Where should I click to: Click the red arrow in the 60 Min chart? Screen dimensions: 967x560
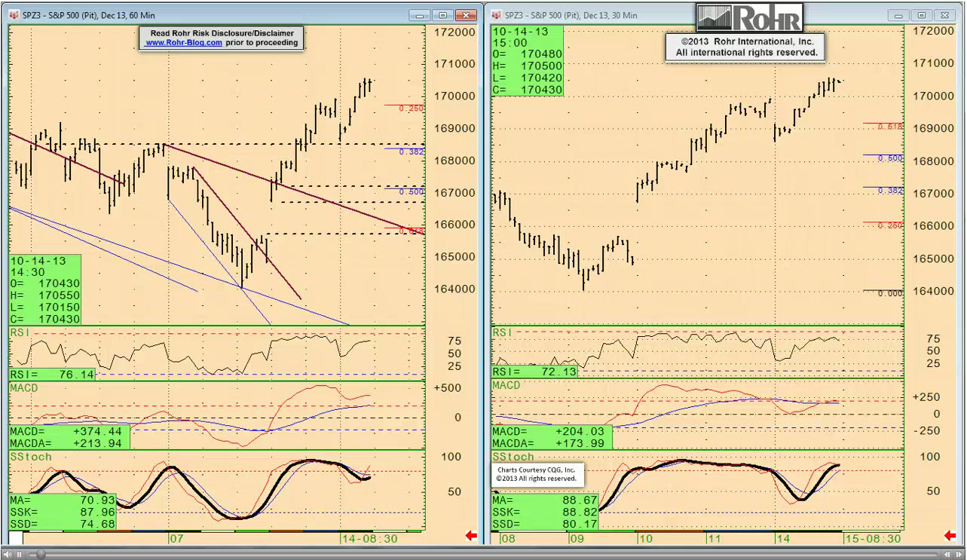tap(471, 536)
